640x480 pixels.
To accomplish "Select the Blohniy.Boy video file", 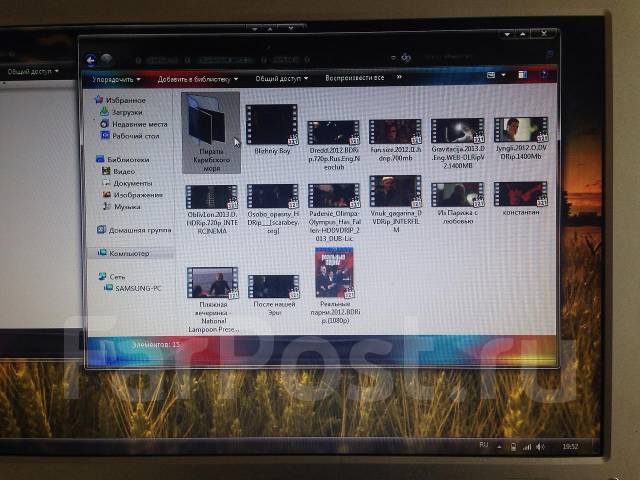I will click(272, 126).
